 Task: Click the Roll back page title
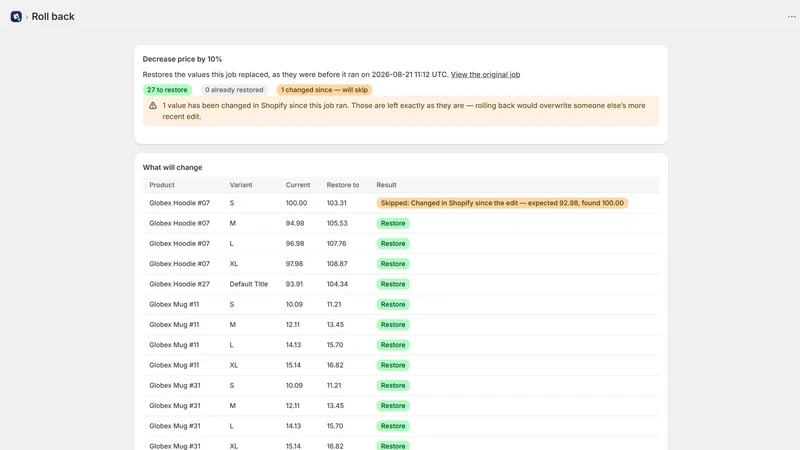click(x=53, y=16)
